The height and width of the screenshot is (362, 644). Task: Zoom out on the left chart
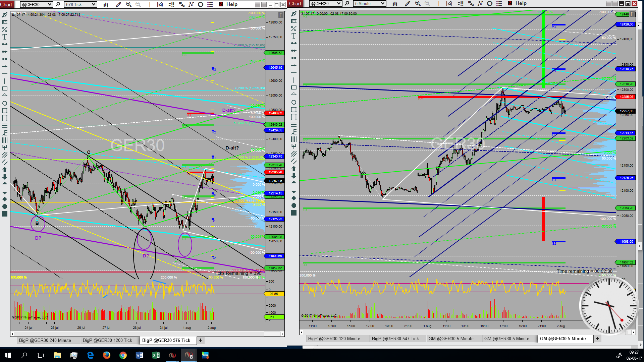tap(138, 4)
